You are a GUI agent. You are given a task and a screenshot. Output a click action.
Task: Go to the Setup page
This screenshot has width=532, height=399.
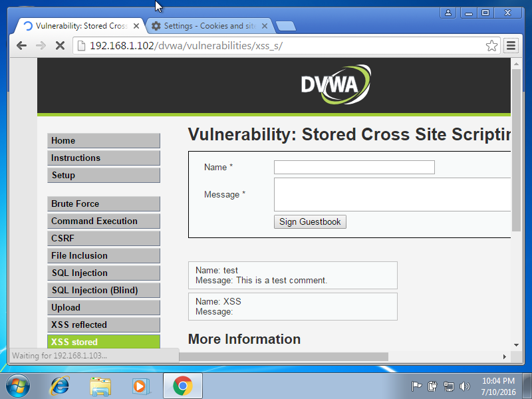[x=104, y=175]
